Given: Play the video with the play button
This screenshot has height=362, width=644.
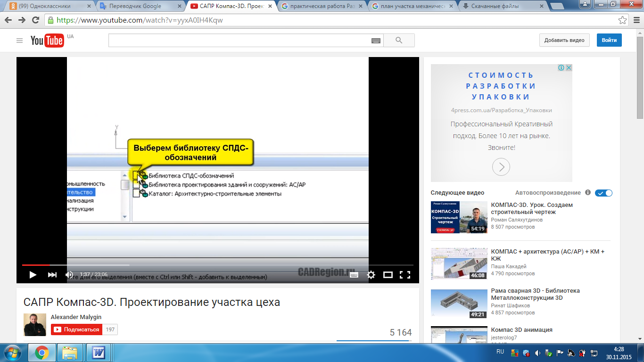Looking at the screenshot, I should [33, 275].
